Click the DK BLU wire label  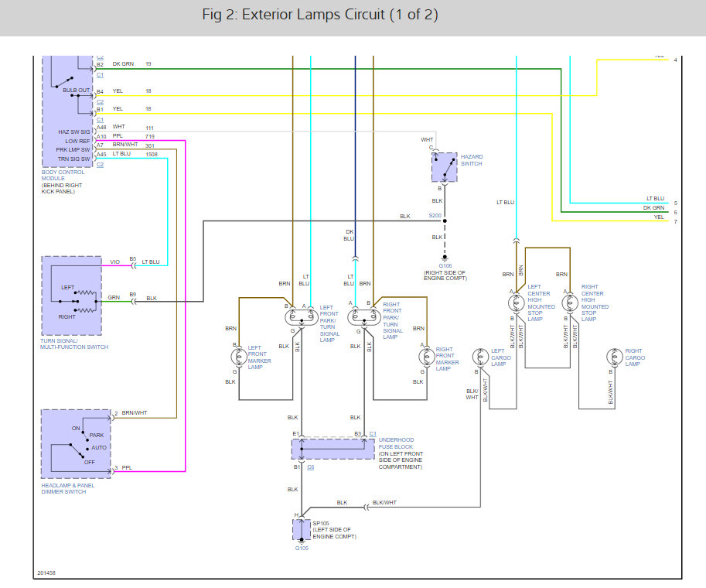(x=349, y=235)
